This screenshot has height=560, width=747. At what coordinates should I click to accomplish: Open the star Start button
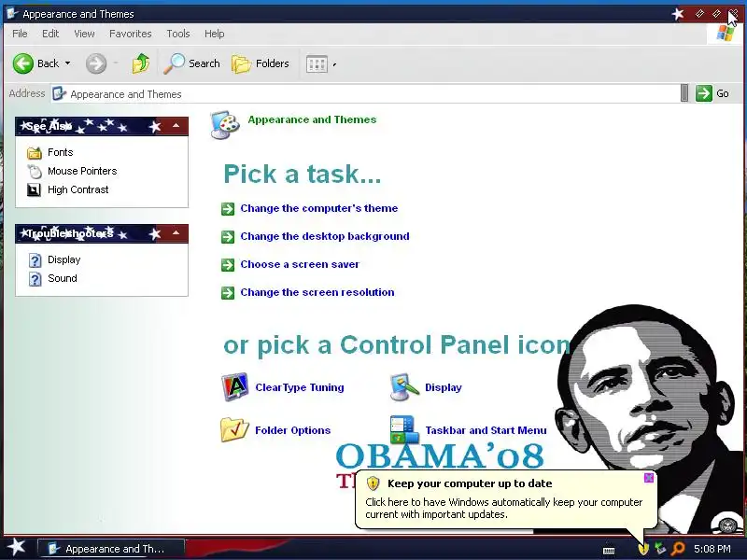[x=16, y=547]
